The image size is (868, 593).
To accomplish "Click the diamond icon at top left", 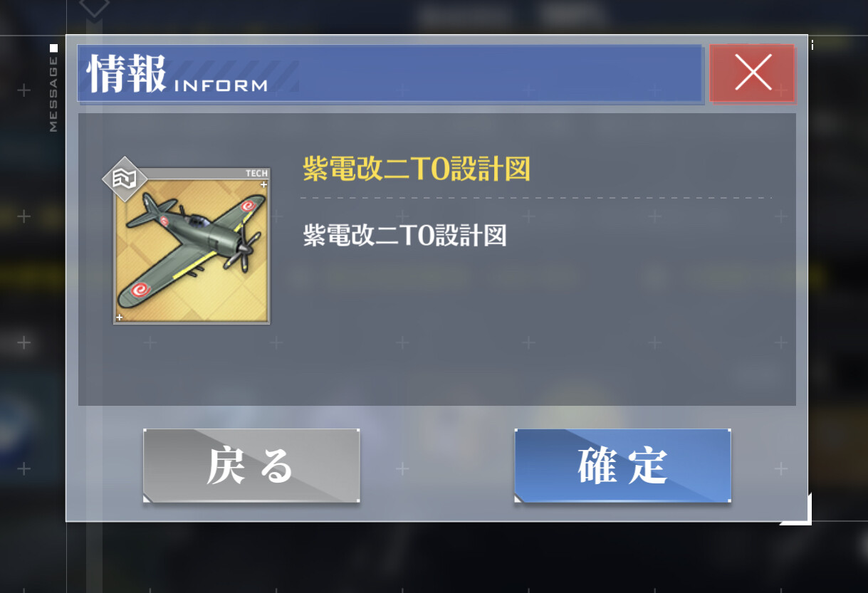I will tap(94, 6).
